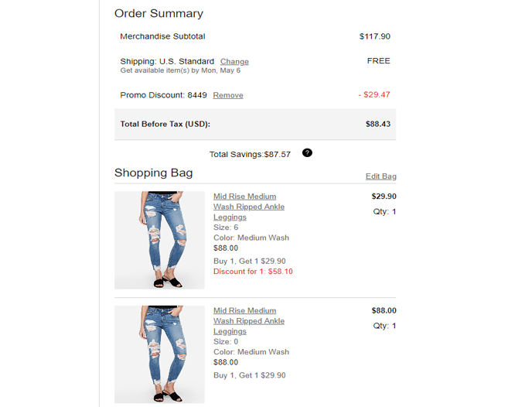Click the Order Summary heading

159,13
